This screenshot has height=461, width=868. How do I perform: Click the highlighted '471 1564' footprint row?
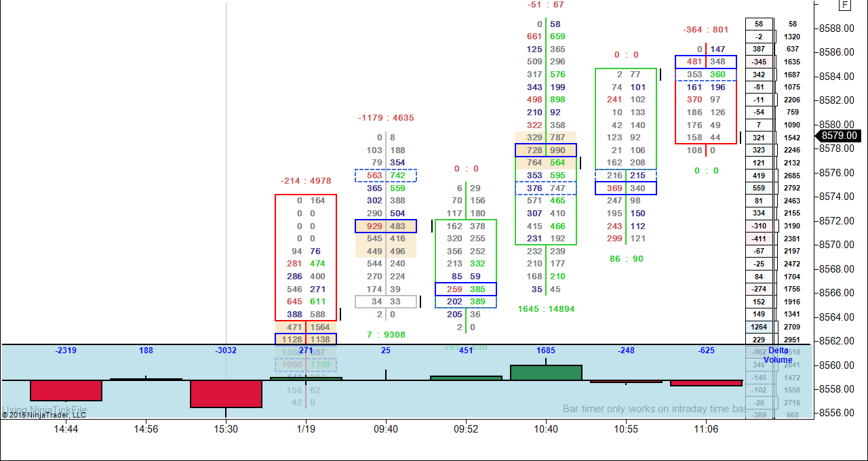click(306, 327)
